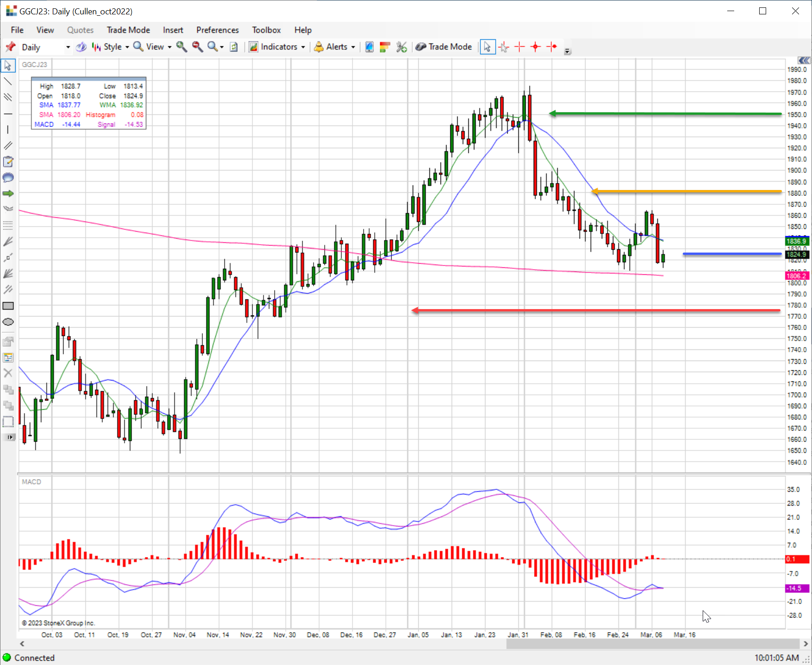Open the Preferences menu
812x665 pixels.
coord(217,30)
